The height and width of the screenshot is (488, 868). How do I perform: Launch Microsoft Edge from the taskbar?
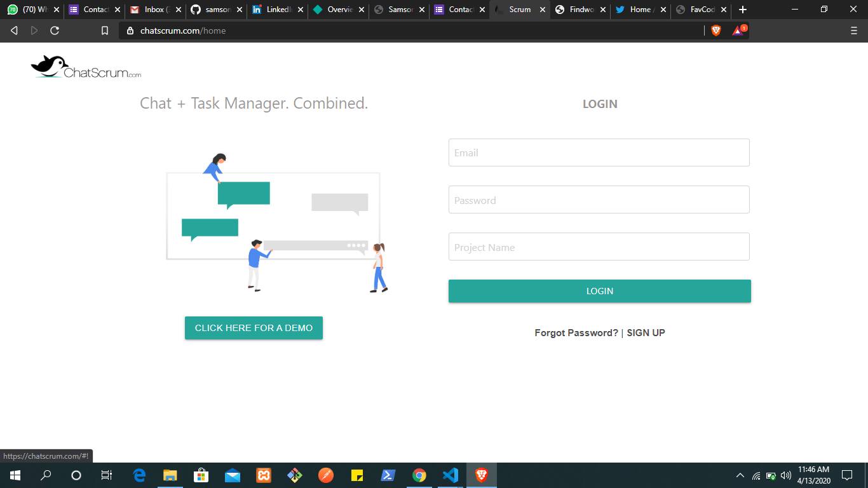139,475
